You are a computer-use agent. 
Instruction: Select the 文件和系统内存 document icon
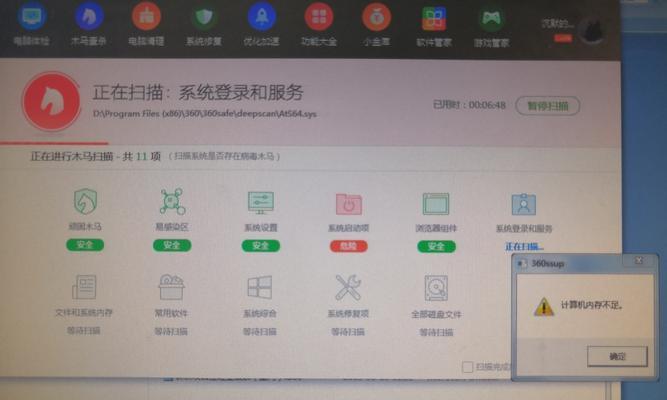(x=84, y=287)
